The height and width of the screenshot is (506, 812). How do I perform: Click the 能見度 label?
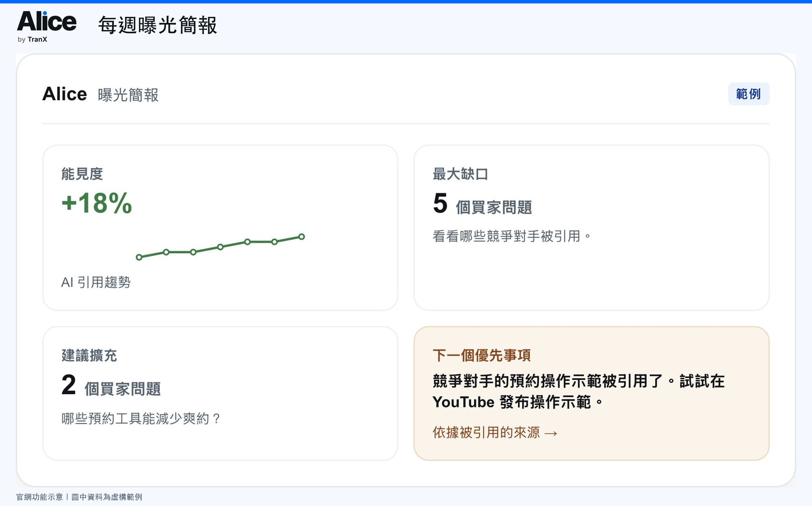pos(82,174)
